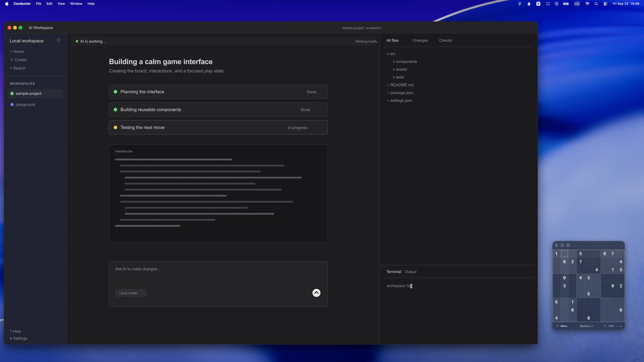Switch to the Checks tab
The width and height of the screenshot is (644, 362).
point(446,41)
